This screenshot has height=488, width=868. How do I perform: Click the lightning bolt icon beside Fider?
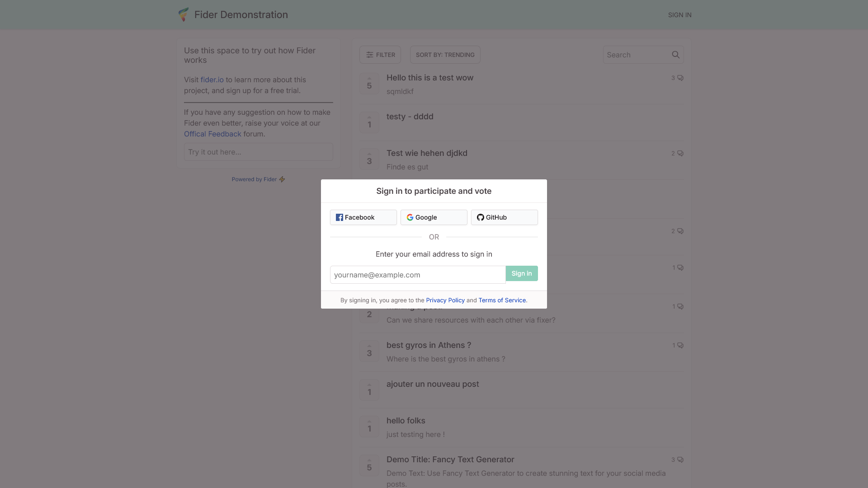(282, 179)
